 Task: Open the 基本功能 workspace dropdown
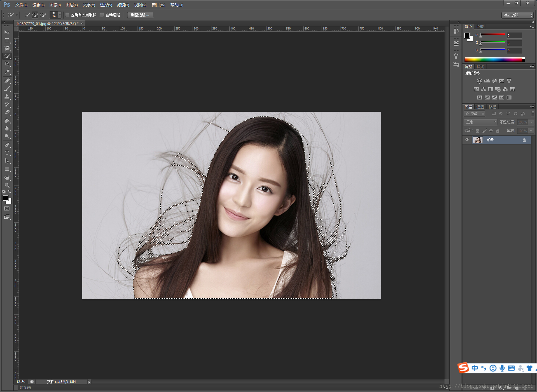click(x=517, y=15)
